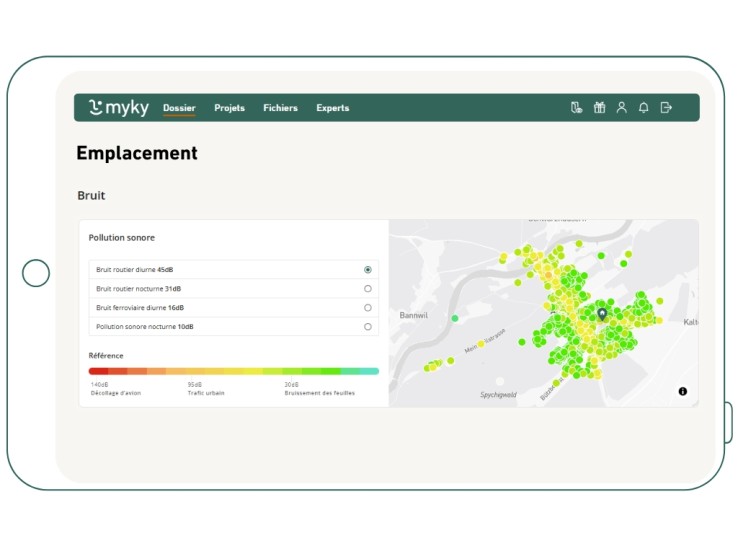Select the Bruit ferroviaire diurne radio button
738x554 pixels.
[368, 308]
